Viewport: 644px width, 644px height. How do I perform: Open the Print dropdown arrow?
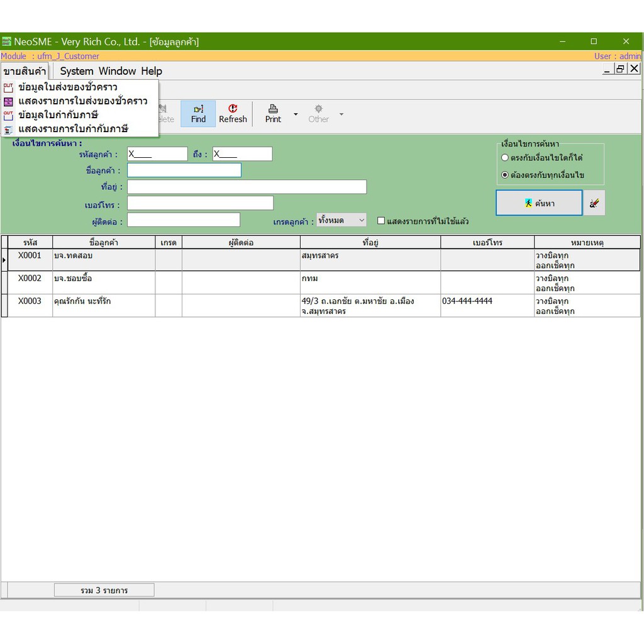tap(296, 114)
